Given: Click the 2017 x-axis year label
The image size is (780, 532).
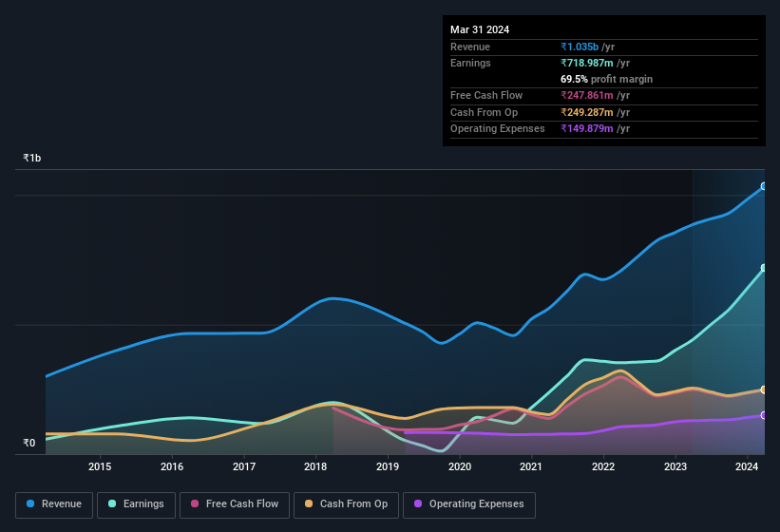Looking at the screenshot, I should (x=244, y=466).
